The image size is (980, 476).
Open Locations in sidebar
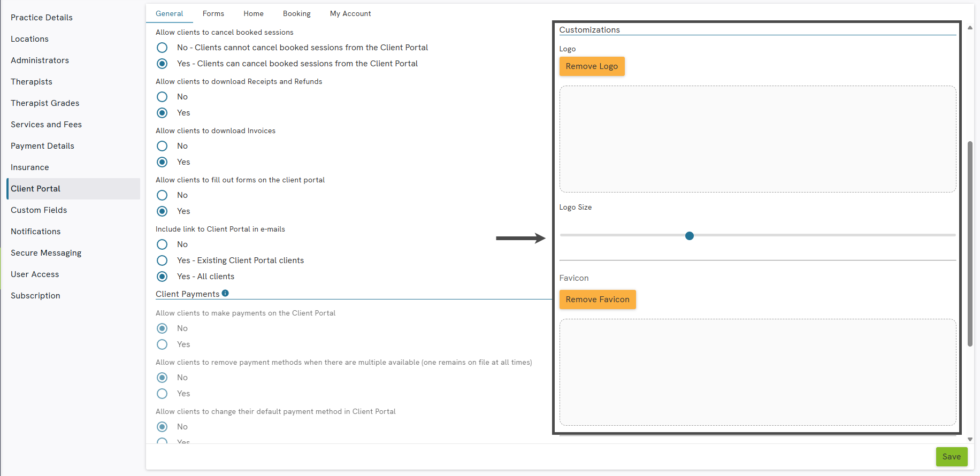click(x=73, y=39)
